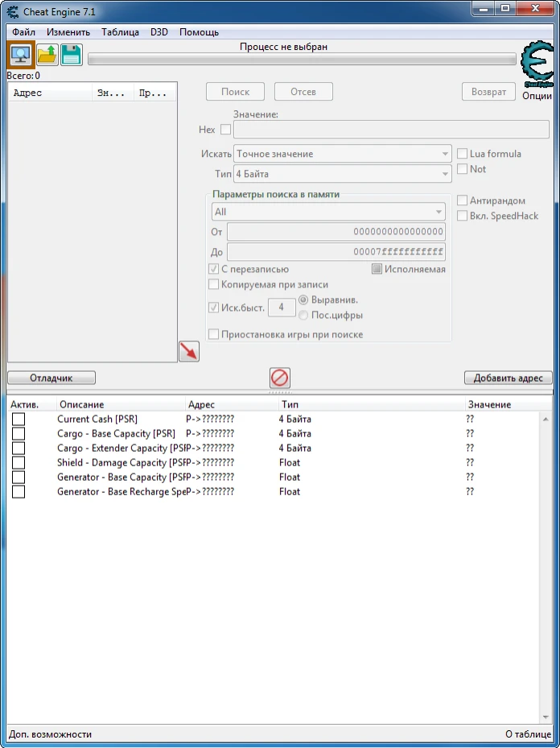
Task: Click Float type of Shield - Damage Capacity row
Action: coord(290,463)
